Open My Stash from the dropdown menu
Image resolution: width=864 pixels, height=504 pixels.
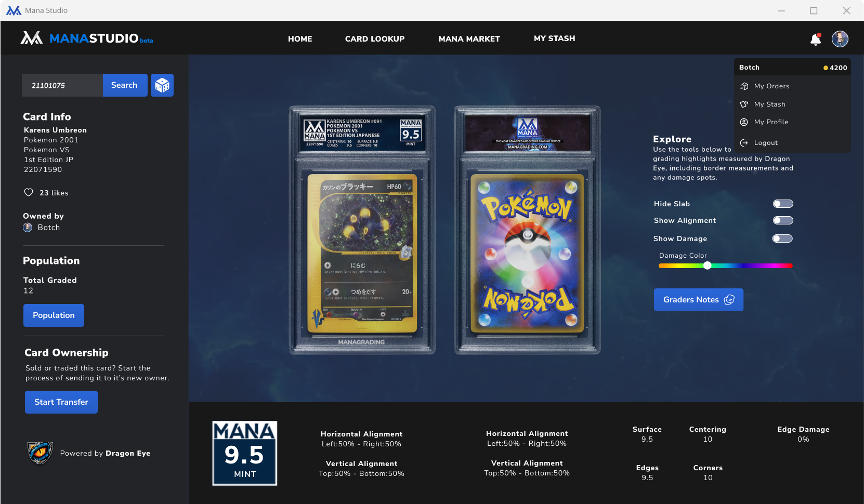[769, 104]
